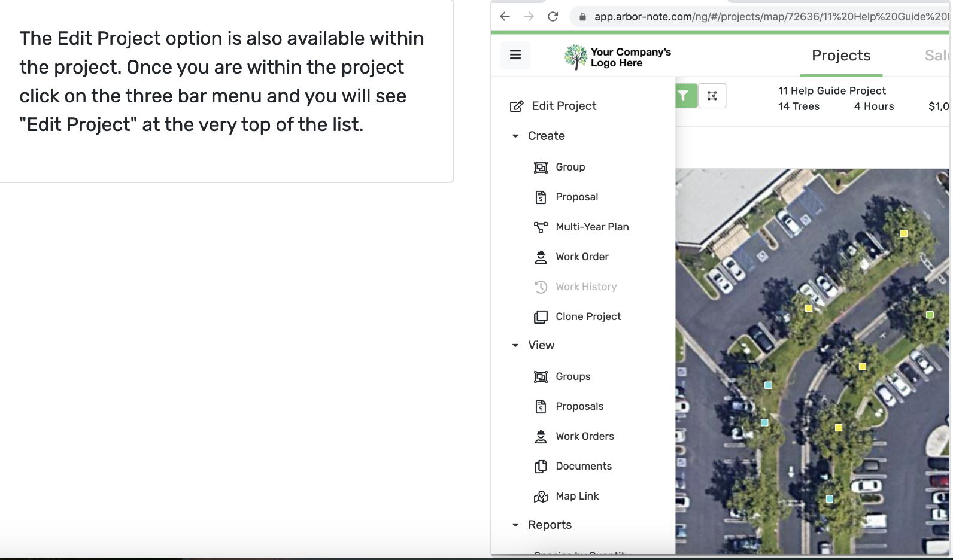Click the 11 Help Guide Project title
Image resolution: width=953 pixels, height=560 pixels.
click(832, 91)
